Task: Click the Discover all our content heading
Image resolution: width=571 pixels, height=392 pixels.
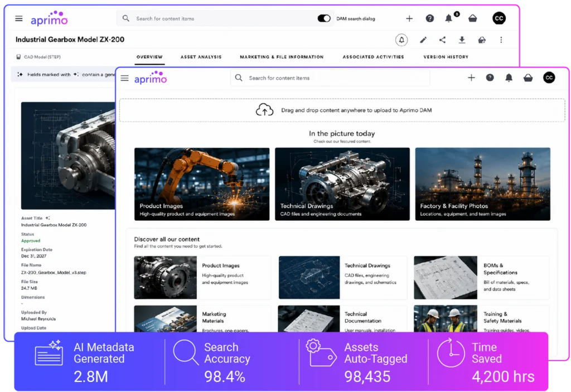Action: coord(167,239)
